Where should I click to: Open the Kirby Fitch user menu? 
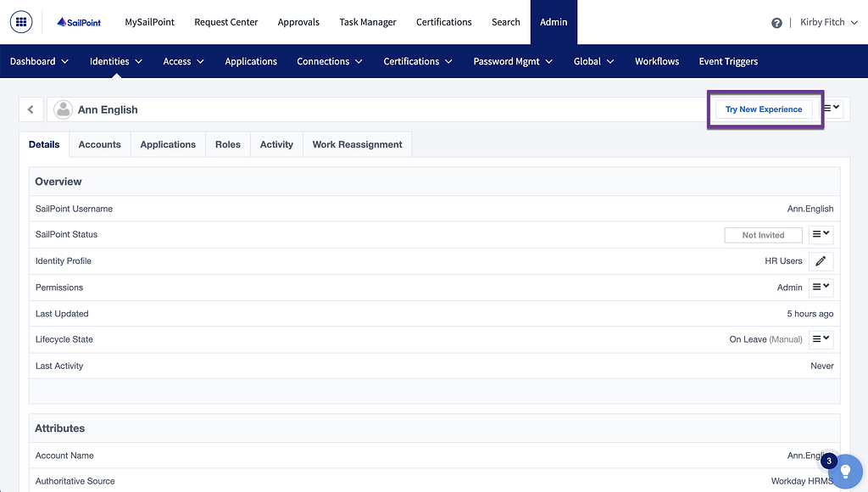(828, 23)
